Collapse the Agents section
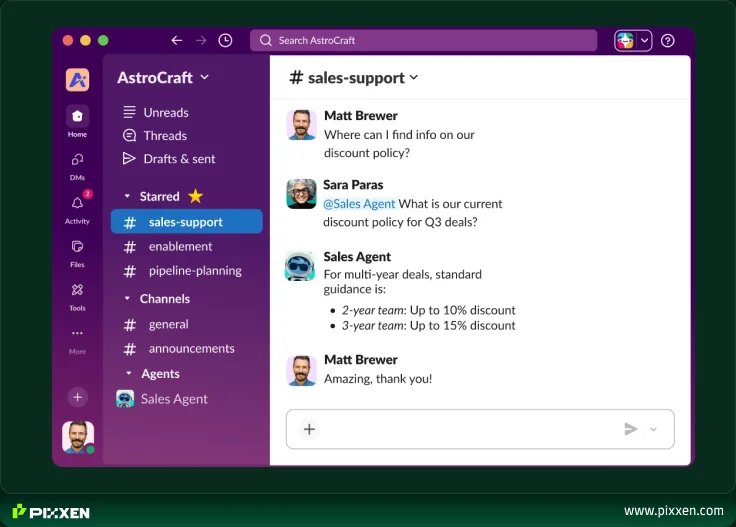736x527 pixels. (x=129, y=374)
